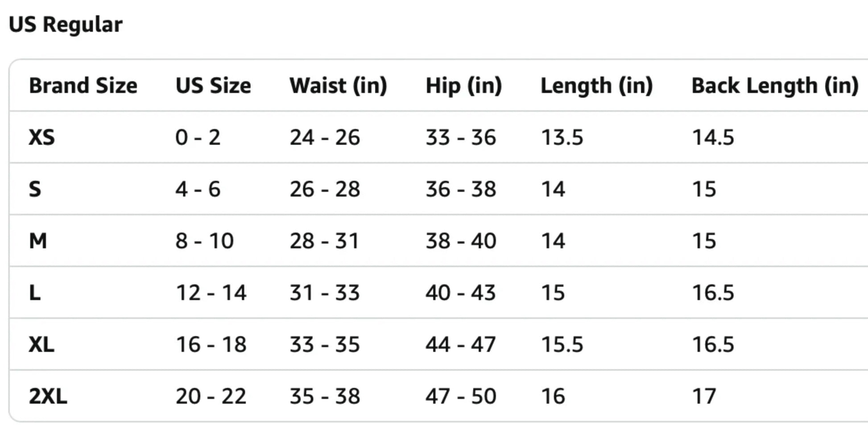Image resolution: width=868 pixels, height=426 pixels.
Task: Select the Waist (in) column header
Action: (x=338, y=85)
